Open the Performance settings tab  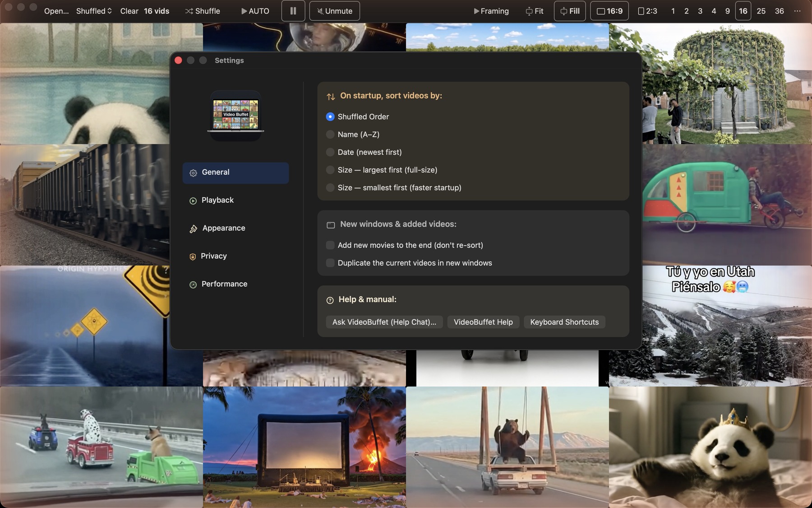click(x=235, y=284)
